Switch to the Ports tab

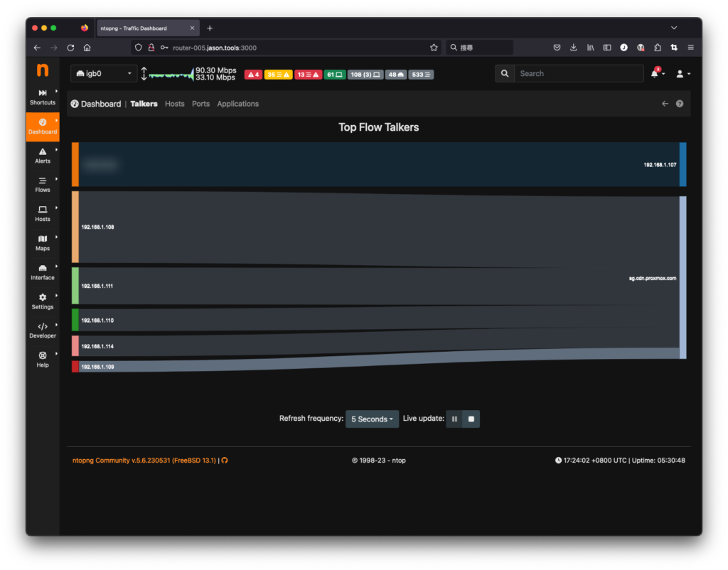201,104
